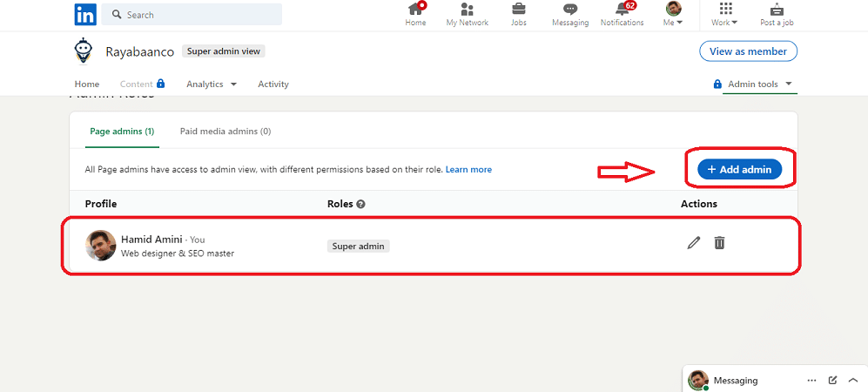Expand the Work apps menu

tap(724, 15)
